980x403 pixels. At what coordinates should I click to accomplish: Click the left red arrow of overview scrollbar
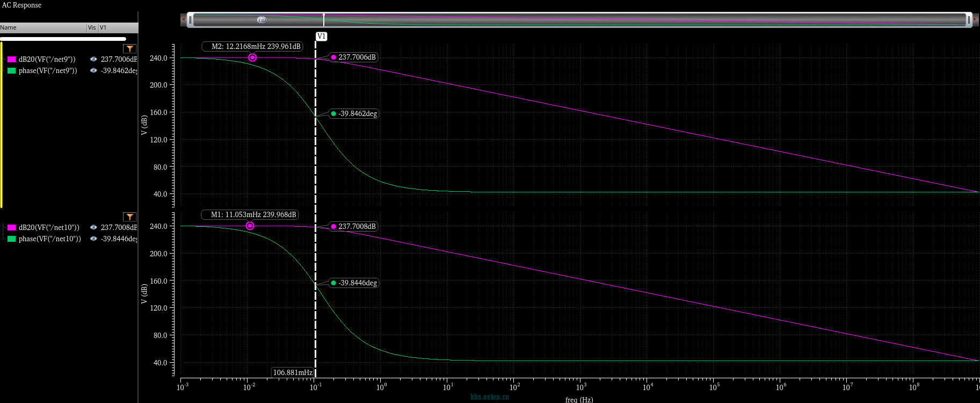pos(183,20)
